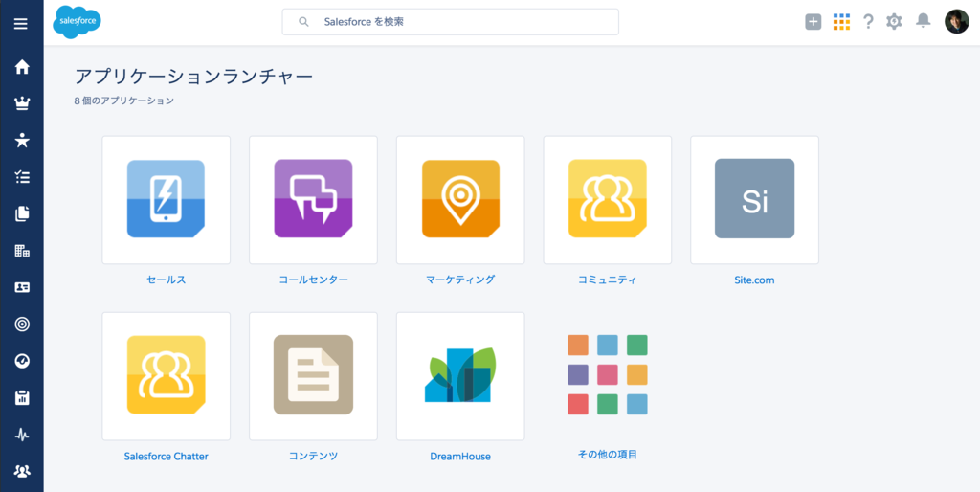This screenshot has height=492, width=980.
Task: Open the notifications bell
Action: pyautogui.click(x=924, y=21)
